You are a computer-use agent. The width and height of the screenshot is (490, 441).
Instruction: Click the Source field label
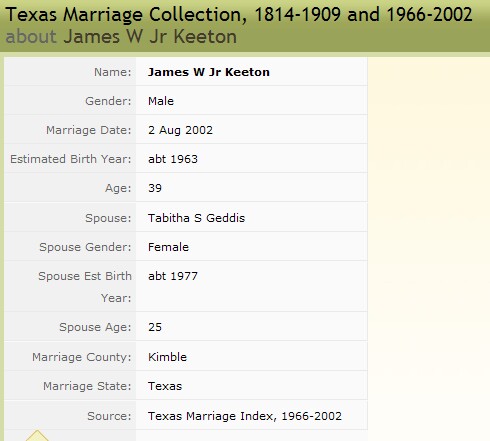(x=109, y=416)
